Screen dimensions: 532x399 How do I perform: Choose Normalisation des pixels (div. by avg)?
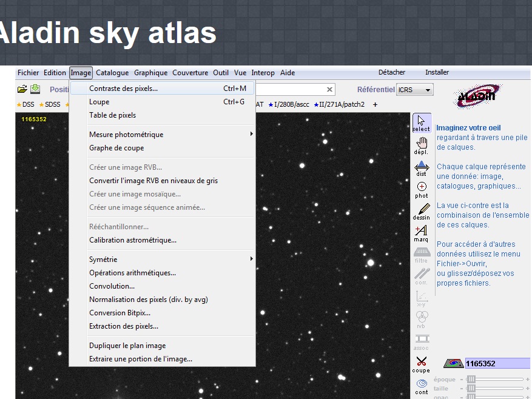(162, 300)
